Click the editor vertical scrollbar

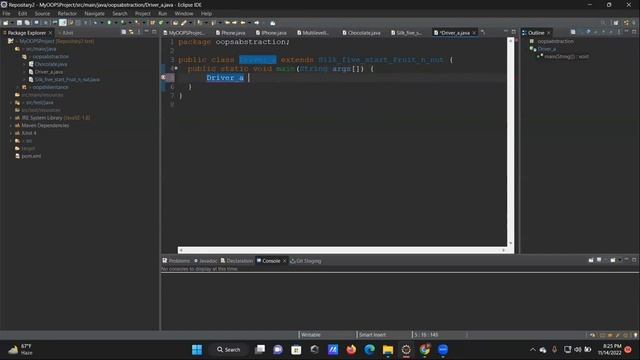[x=510, y=141]
